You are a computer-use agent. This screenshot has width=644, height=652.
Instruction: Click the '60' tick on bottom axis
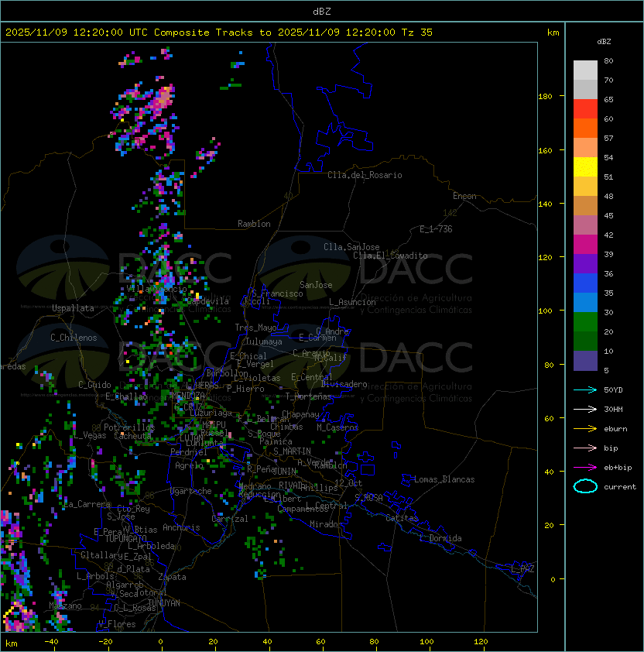320,642
